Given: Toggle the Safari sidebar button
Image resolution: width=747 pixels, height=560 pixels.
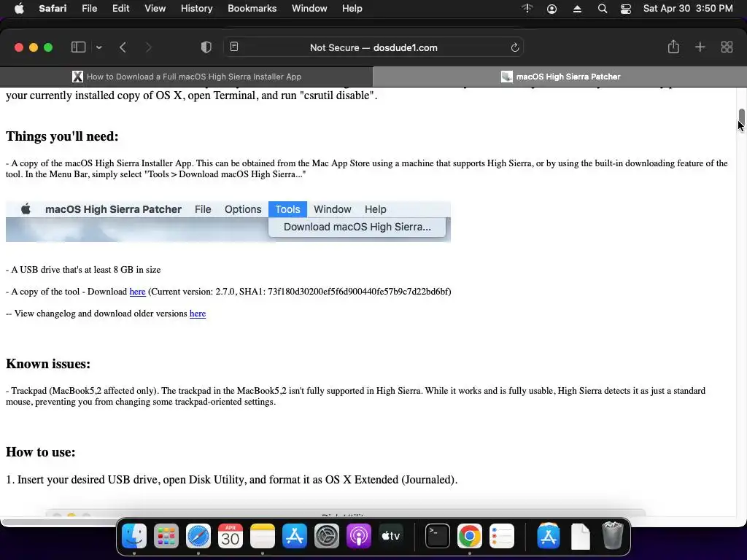Looking at the screenshot, I should [x=78, y=47].
